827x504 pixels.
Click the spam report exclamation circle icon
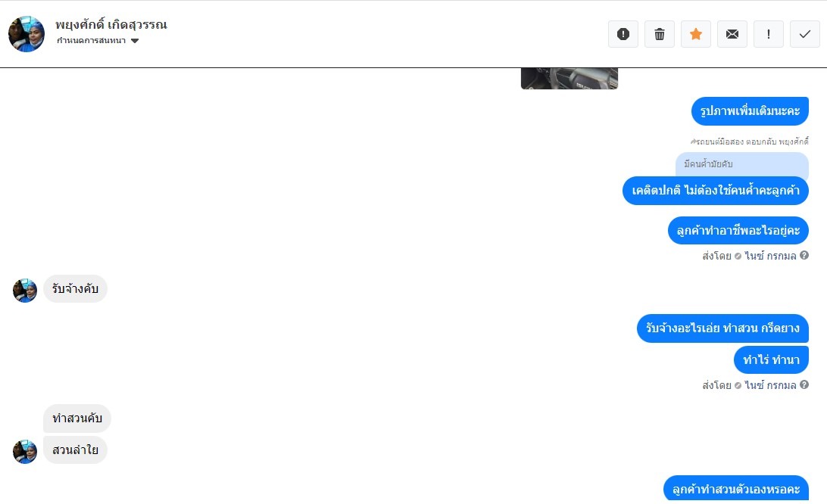pyautogui.click(x=623, y=34)
